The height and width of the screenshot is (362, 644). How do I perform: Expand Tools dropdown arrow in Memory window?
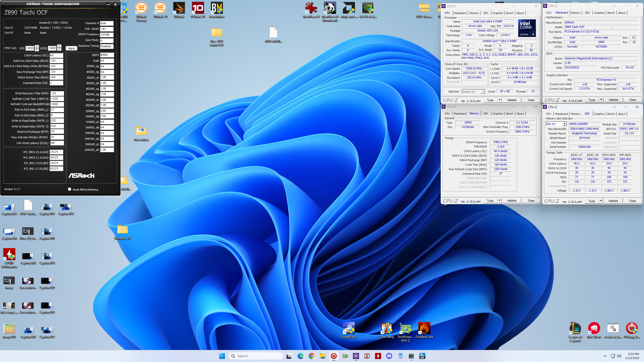coord(500,201)
